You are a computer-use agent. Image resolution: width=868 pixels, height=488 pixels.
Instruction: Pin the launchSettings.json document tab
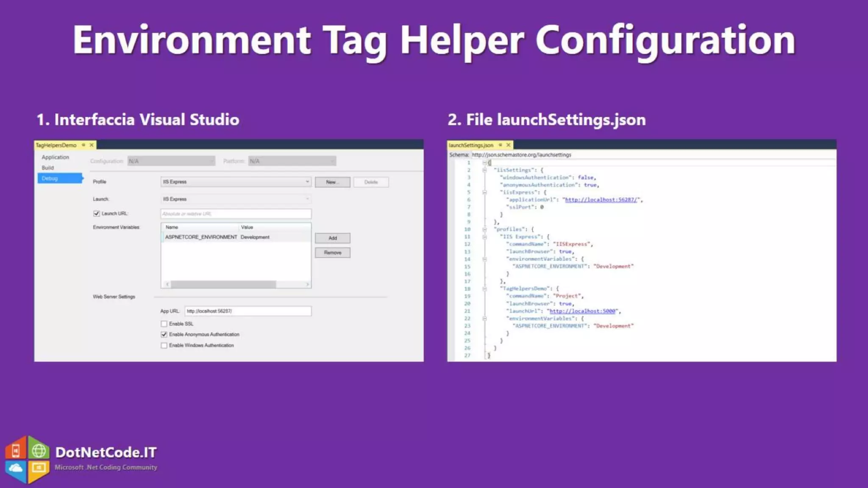click(x=500, y=145)
